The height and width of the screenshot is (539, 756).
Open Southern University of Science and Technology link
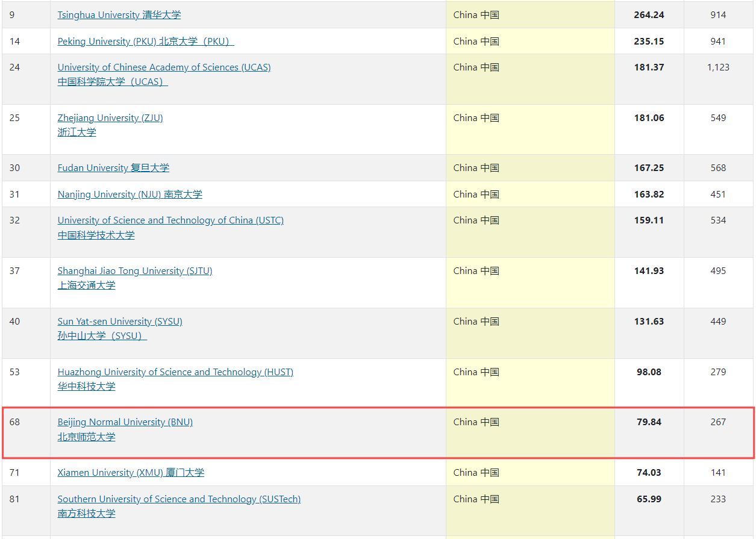point(179,506)
